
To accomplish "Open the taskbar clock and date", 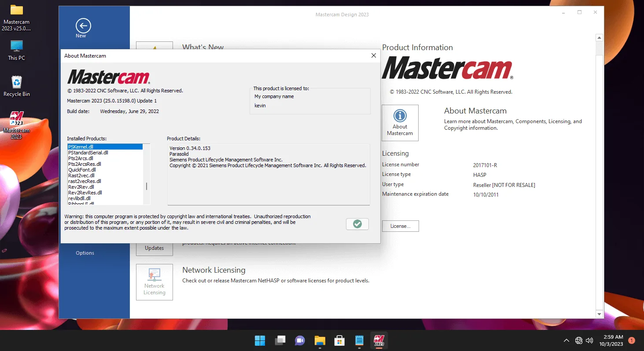I will [x=611, y=340].
